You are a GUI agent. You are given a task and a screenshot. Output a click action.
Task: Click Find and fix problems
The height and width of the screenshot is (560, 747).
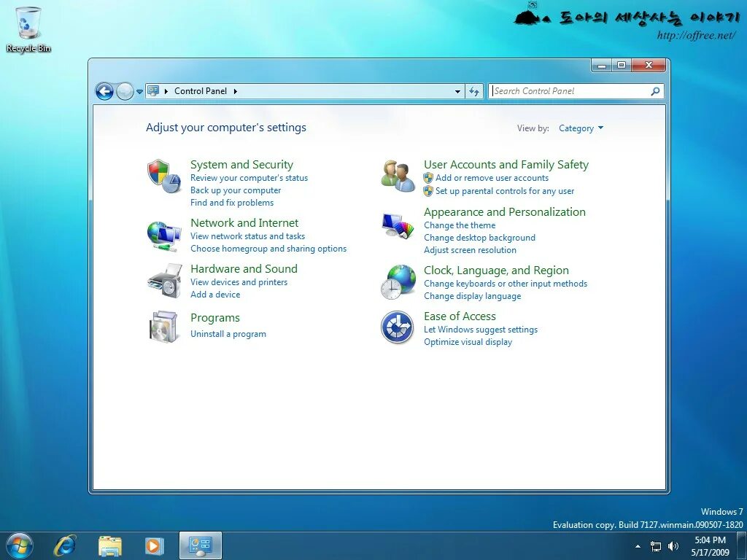tap(232, 203)
